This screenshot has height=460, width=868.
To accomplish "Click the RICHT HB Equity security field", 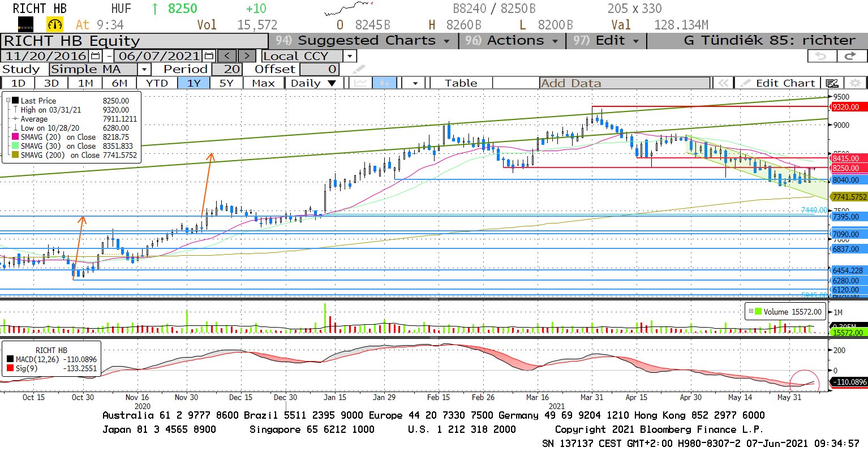I will click(135, 41).
